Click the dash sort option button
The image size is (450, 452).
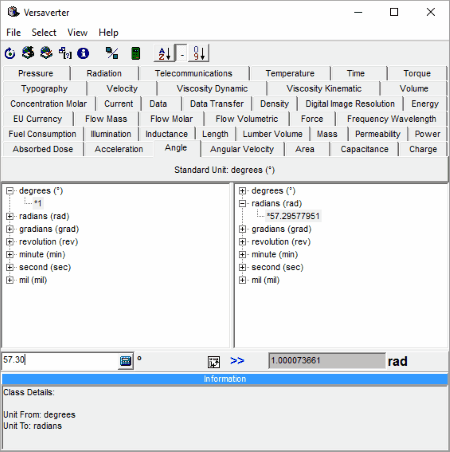[x=182, y=53]
